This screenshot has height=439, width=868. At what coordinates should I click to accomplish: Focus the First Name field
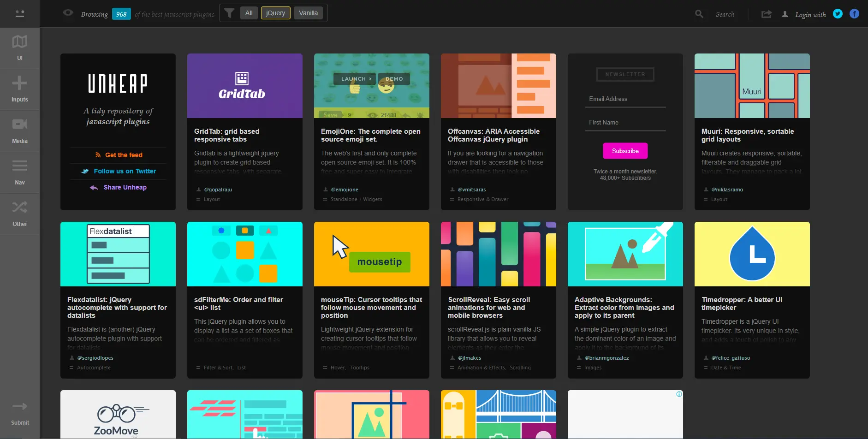[x=625, y=123]
